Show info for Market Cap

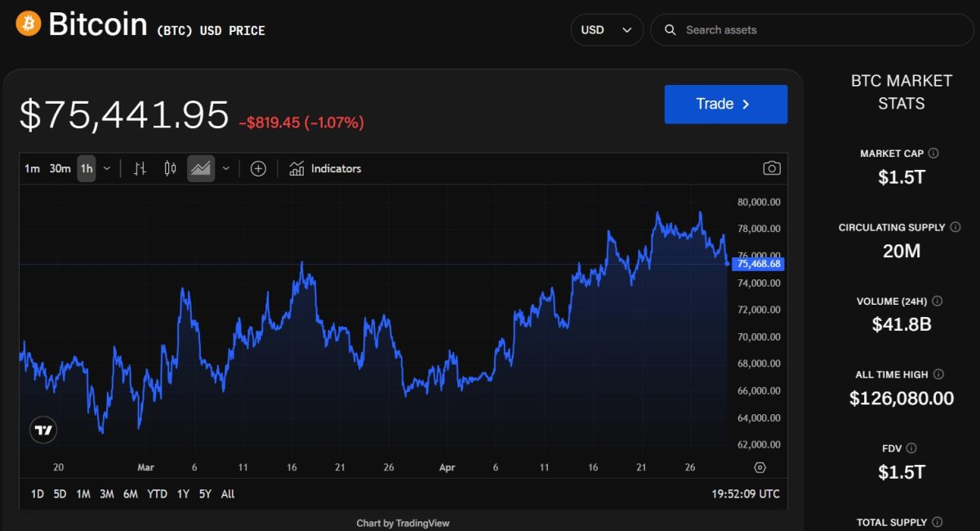click(933, 153)
